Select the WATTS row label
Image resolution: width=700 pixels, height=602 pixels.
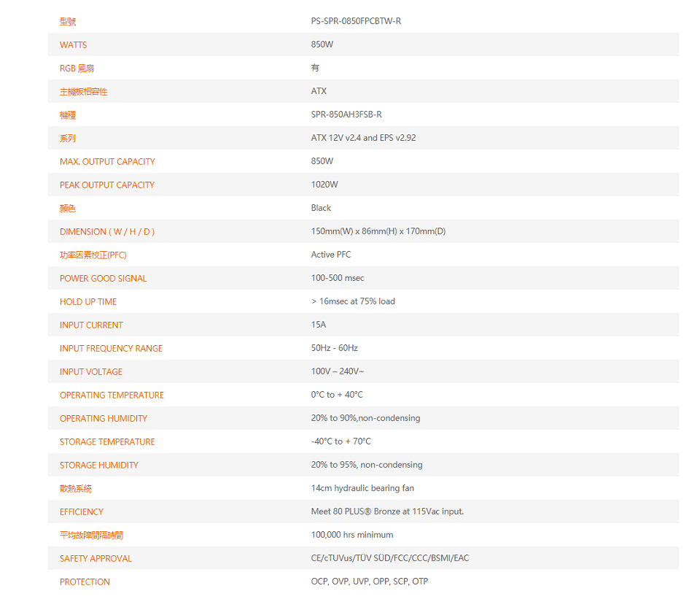pyautogui.click(x=73, y=45)
